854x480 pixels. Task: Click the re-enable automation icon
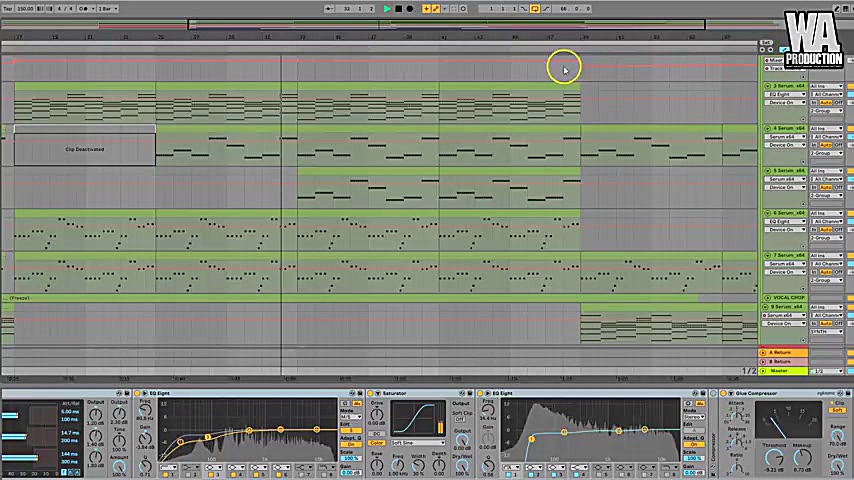coord(445,9)
